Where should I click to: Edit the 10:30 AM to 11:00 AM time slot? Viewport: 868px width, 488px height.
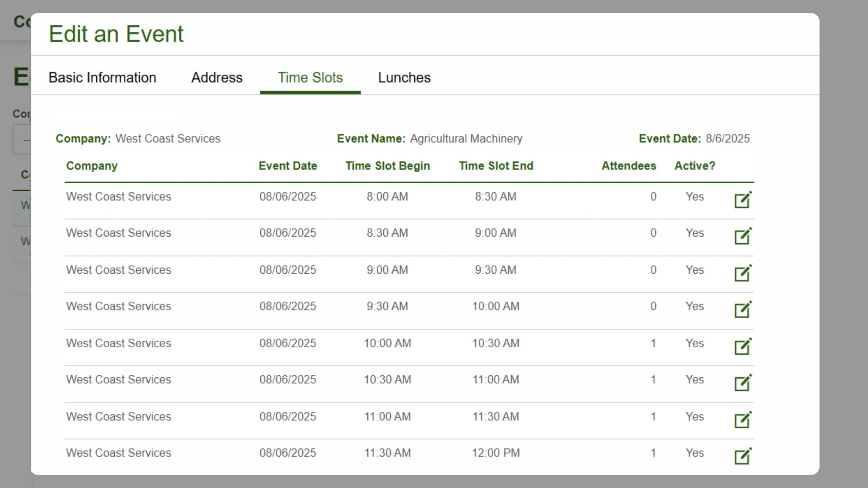[x=743, y=383]
